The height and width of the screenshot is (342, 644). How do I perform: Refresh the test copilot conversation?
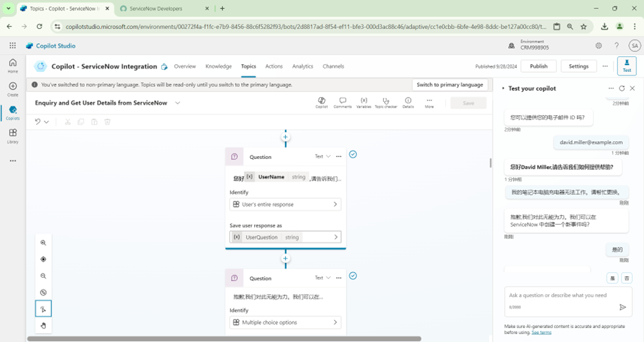tap(621, 88)
